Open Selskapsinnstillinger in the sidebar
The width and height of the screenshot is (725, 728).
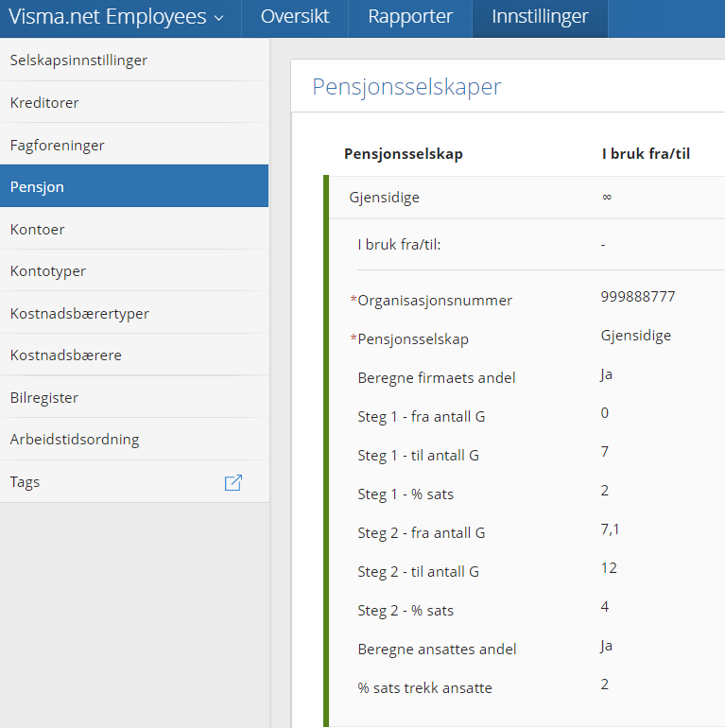click(x=134, y=60)
